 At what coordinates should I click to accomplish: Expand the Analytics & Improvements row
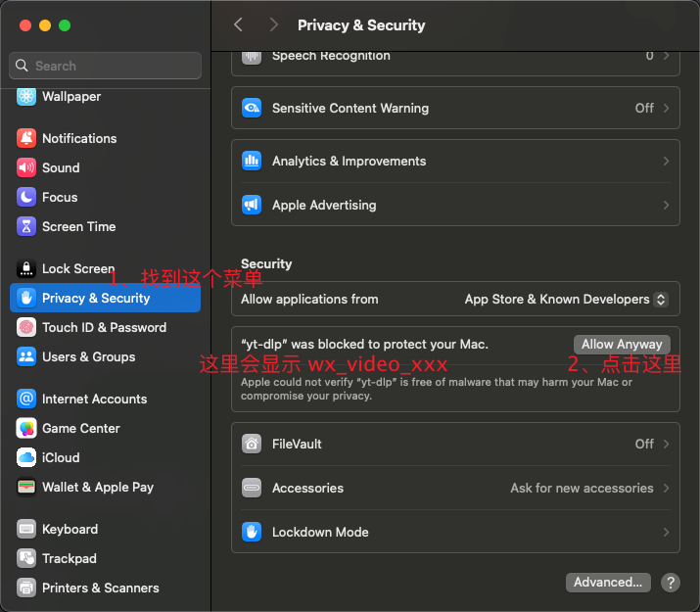pyautogui.click(x=455, y=161)
